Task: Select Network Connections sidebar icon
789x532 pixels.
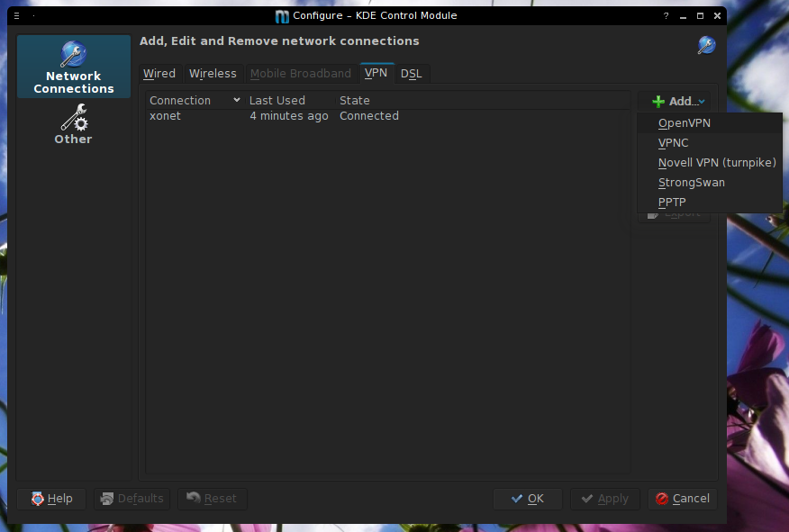Action: point(73,68)
